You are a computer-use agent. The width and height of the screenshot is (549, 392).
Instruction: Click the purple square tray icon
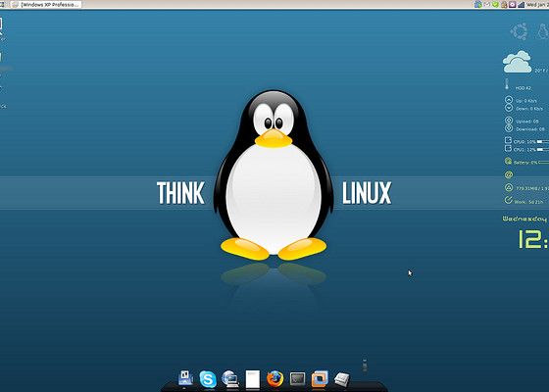pyautogui.click(x=513, y=5)
